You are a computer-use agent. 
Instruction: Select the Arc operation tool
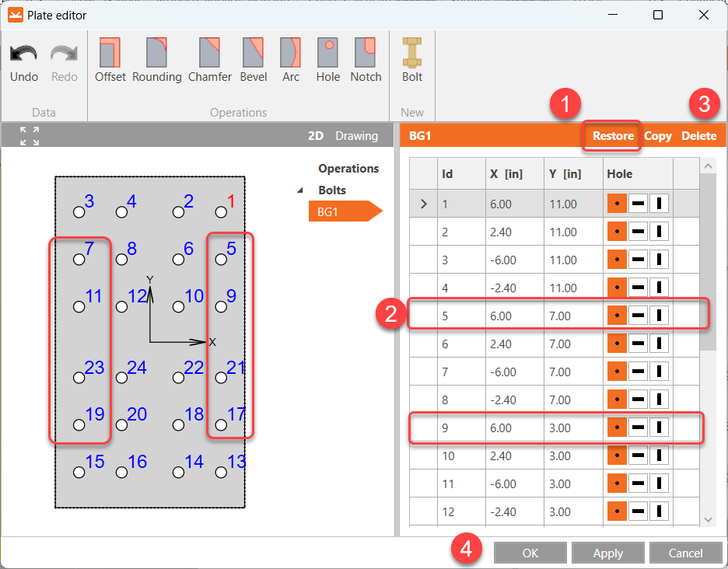(290, 58)
